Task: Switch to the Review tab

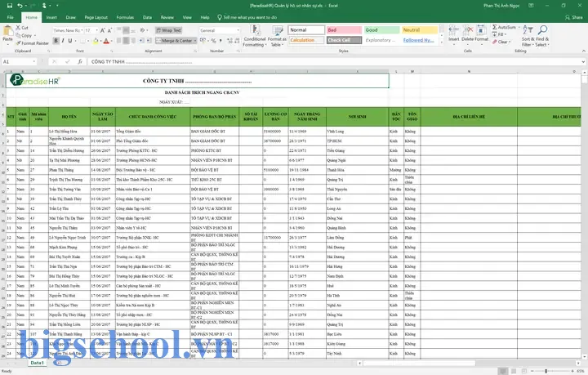Action: point(167,17)
